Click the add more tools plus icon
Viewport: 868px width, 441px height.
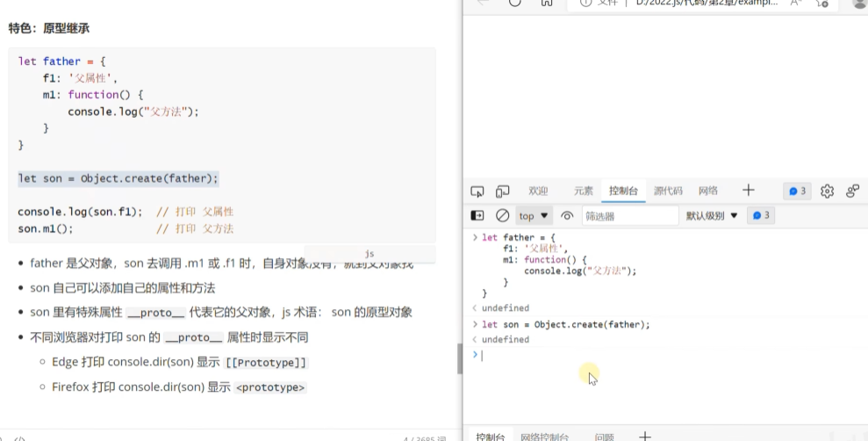click(748, 191)
